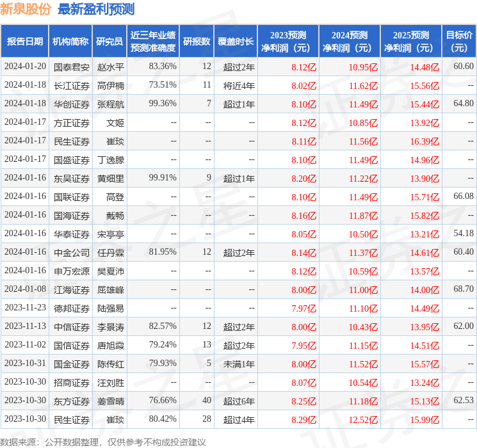Select target price 62.53
The image size is (477, 448).
464,400
